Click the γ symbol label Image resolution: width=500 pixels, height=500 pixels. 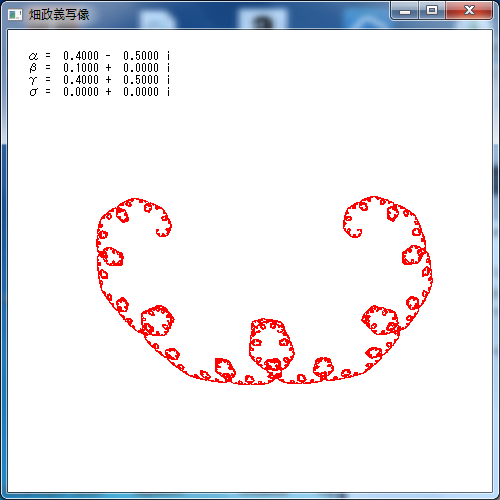pos(33,80)
